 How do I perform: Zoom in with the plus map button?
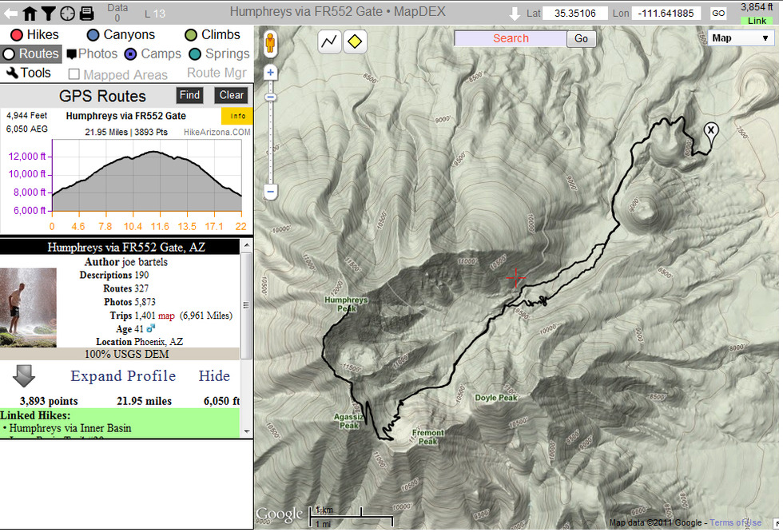point(270,73)
